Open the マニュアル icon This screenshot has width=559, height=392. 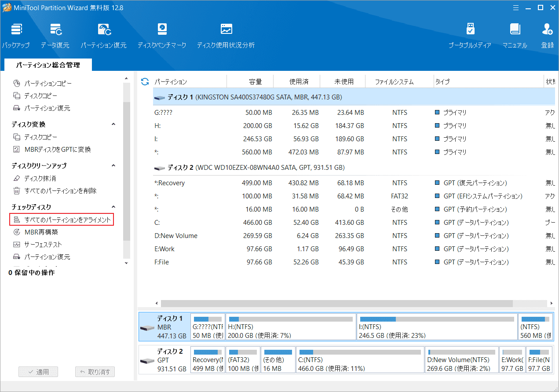coord(515,35)
